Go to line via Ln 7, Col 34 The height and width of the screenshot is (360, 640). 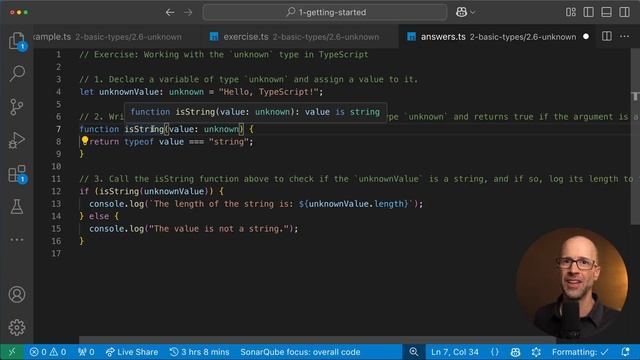point(455,352)
